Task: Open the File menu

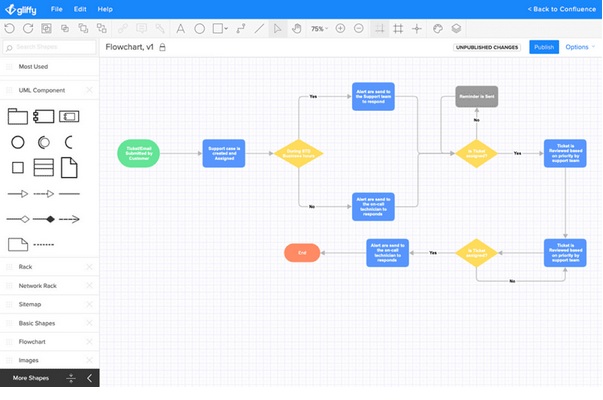Action: [x=57, y=9]
